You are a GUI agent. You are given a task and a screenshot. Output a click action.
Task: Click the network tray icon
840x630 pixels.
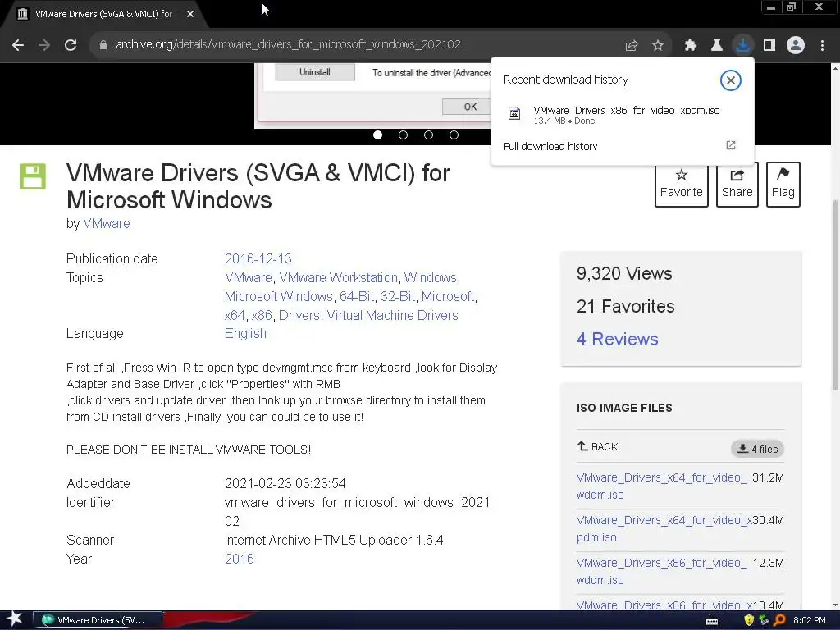click(765, 620)
